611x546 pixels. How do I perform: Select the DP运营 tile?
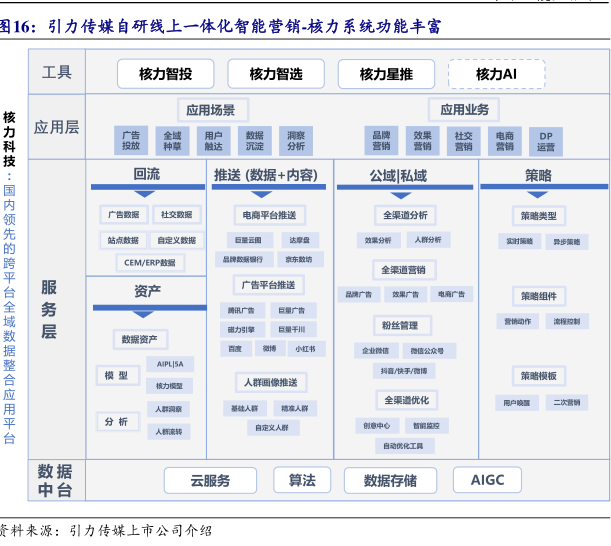545,140
